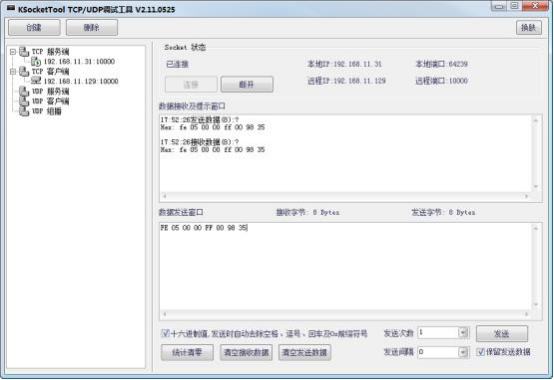Open the 发送间隔 dropdown
554x380 pixels.
click(x=463, y=352)
